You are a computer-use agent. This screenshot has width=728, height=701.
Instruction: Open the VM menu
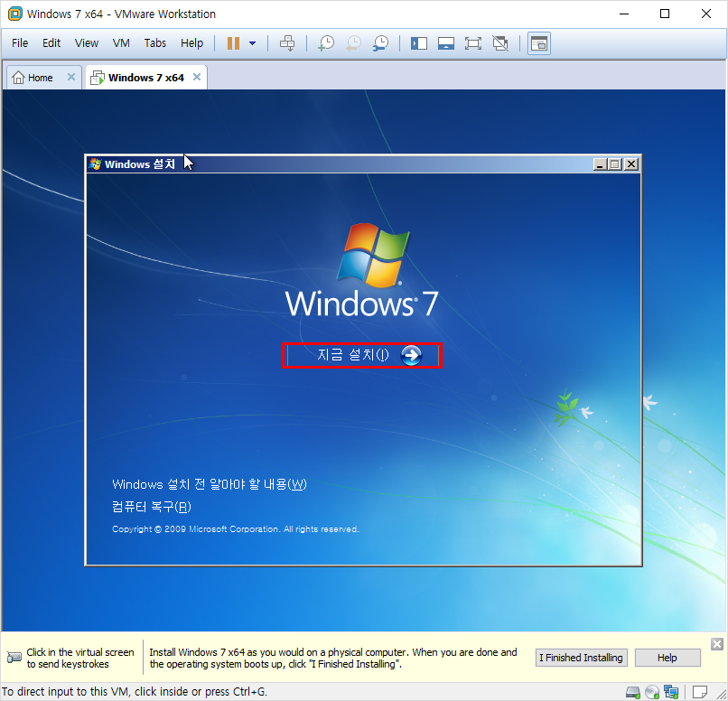pyautogui.click(x=121, y=43)
